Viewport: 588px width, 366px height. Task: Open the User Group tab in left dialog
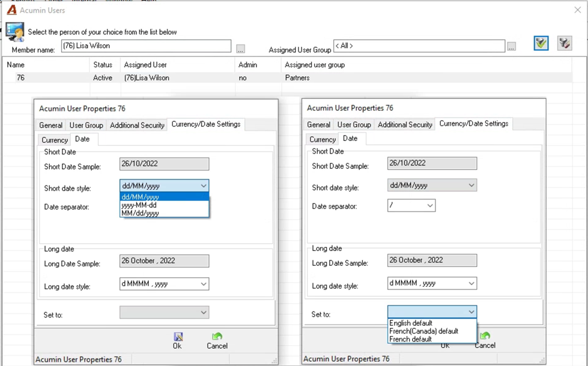[86, 125]
